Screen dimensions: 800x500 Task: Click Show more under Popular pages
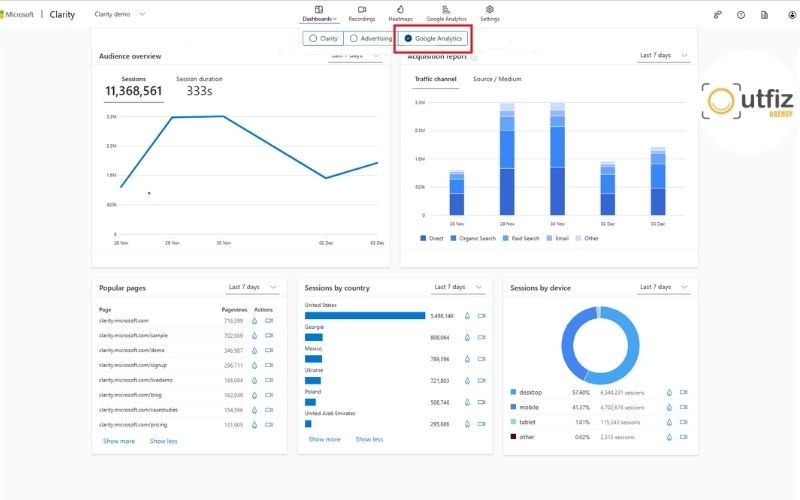coord(119,441)
